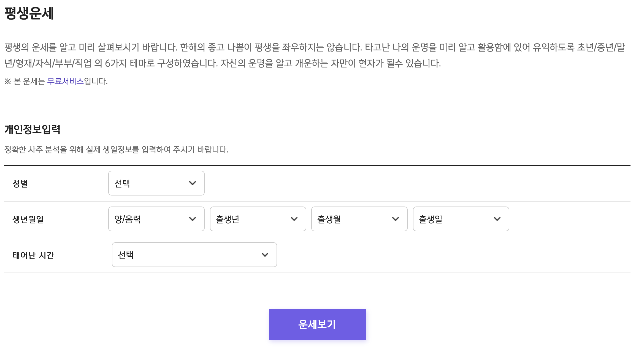
Task: Open the 출생월 birth month dropdown
Action: tap(359, 219)
